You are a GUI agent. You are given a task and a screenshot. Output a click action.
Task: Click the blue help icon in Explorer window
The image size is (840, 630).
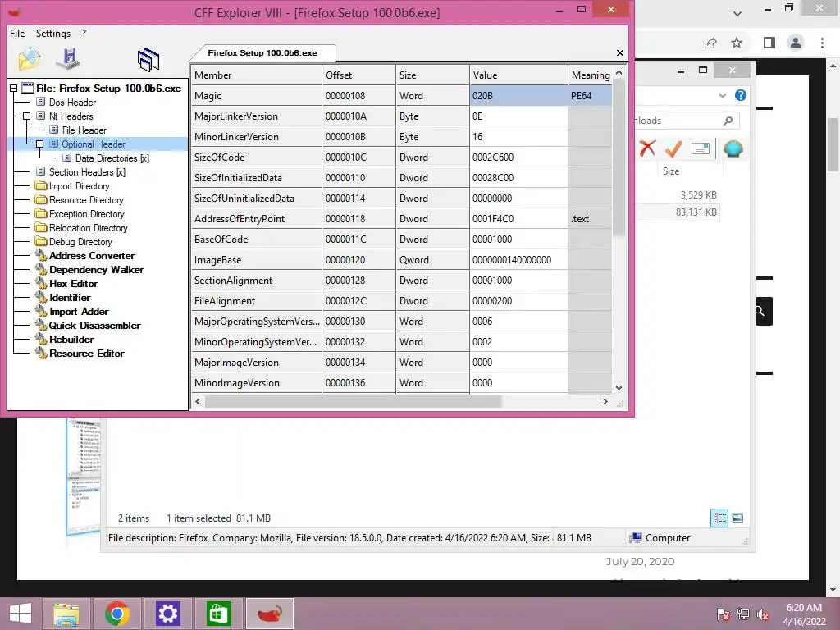click(x=741, y=95)
